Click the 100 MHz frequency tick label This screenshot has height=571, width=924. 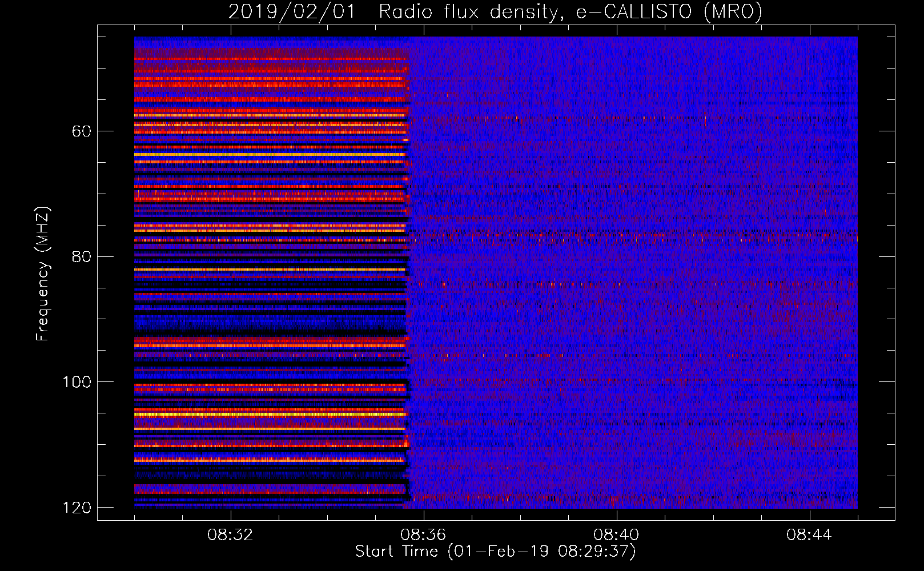point(77,382)
